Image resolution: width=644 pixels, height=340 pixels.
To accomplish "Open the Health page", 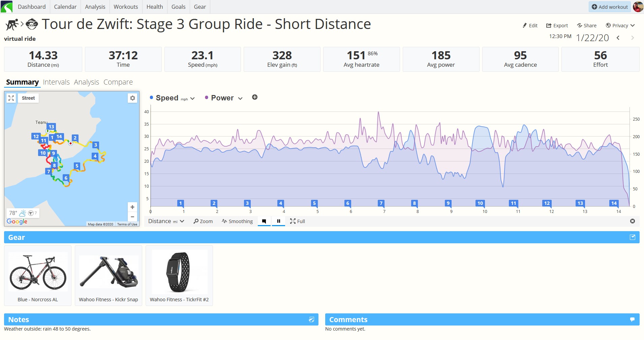I will point(155,7).
